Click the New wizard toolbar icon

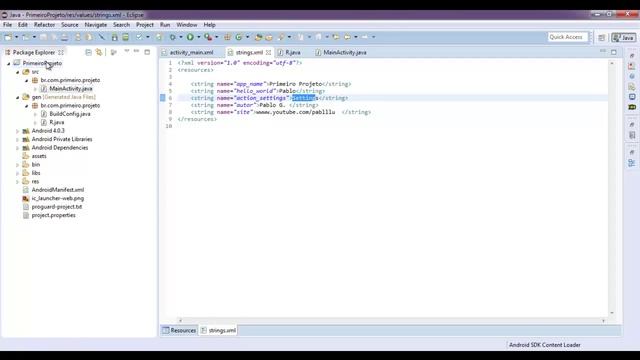8,37
